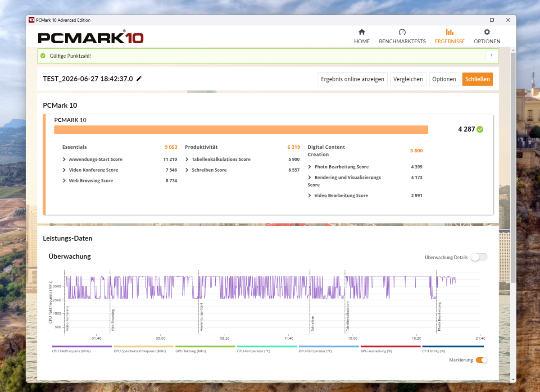Toggle GPU-Temperatur legend series

329,349
